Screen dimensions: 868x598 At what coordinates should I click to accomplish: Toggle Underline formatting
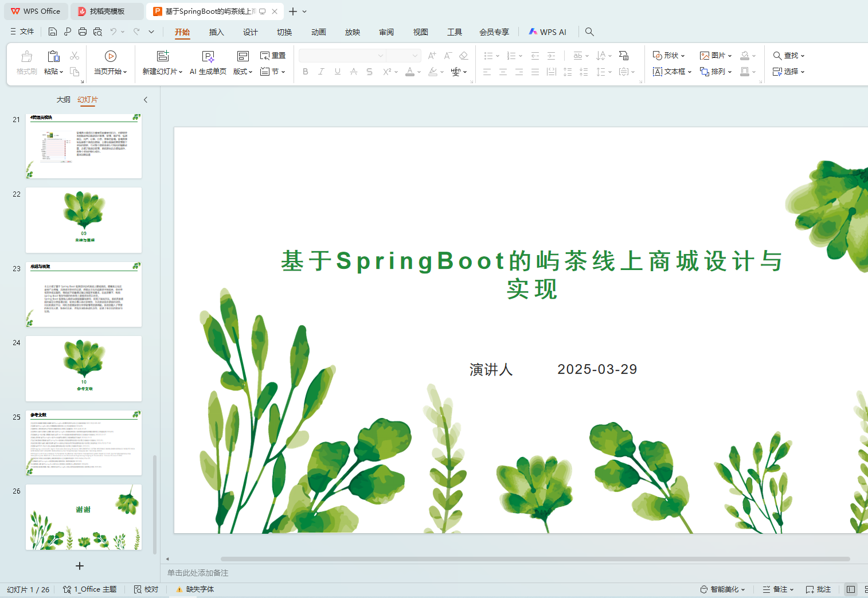click(338, 72)
